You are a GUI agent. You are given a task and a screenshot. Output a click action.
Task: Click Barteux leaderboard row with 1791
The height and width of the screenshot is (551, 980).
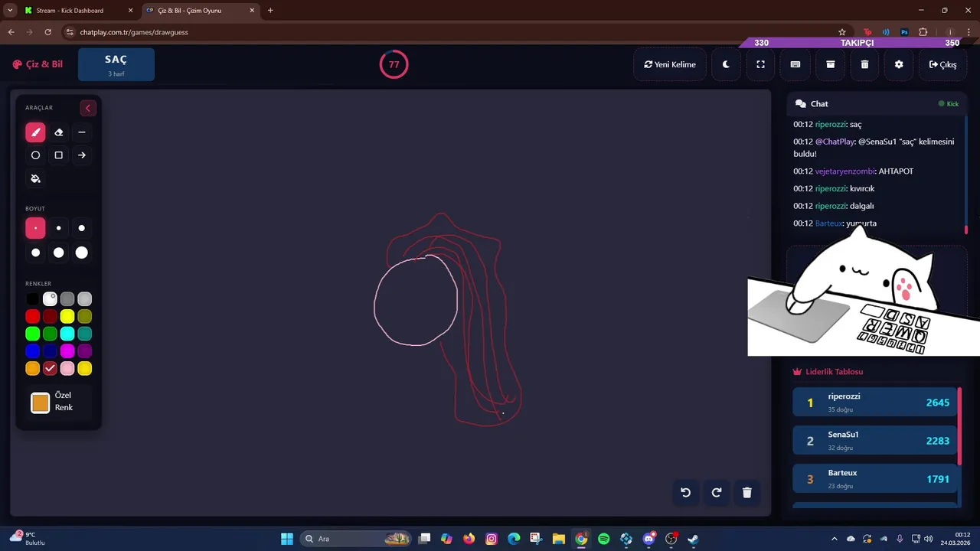click(875, 479)
